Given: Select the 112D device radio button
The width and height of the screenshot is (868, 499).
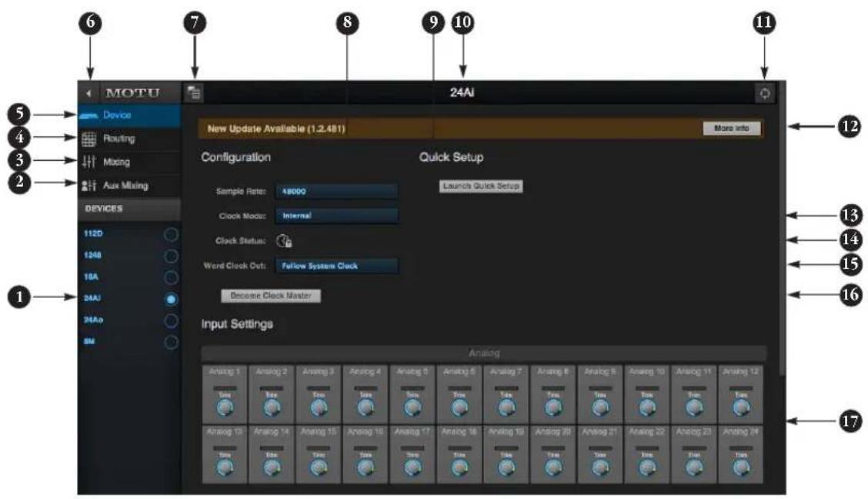Looking at the screenshot, I should tap(171, 234).
